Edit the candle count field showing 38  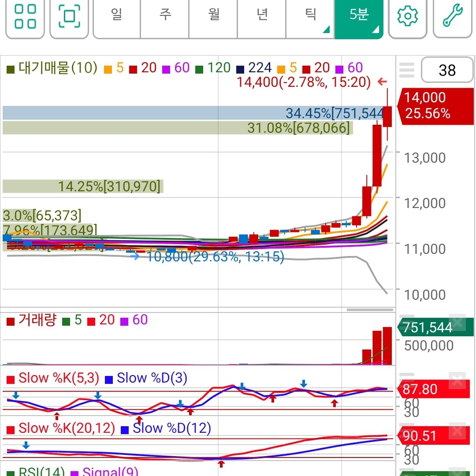click(x=447, y=70)
